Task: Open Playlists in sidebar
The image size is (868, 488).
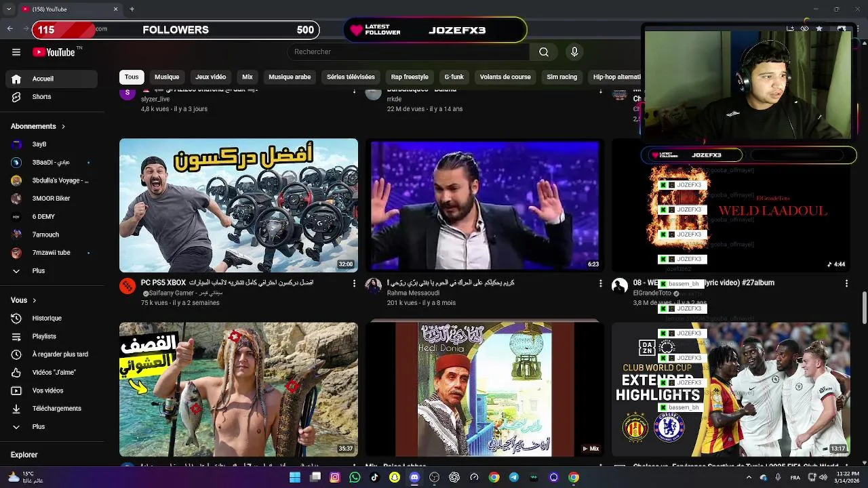Action: pos(52,337)
